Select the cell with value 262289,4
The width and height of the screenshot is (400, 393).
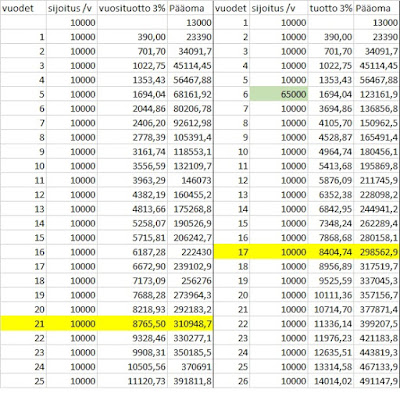pos(377,223)
